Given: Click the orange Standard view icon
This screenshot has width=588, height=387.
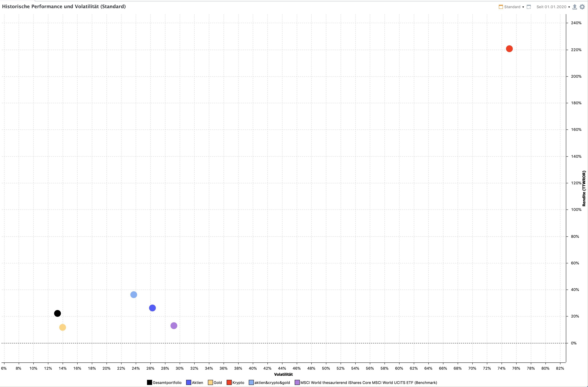Looking at the screenshot, I should 501,7.
